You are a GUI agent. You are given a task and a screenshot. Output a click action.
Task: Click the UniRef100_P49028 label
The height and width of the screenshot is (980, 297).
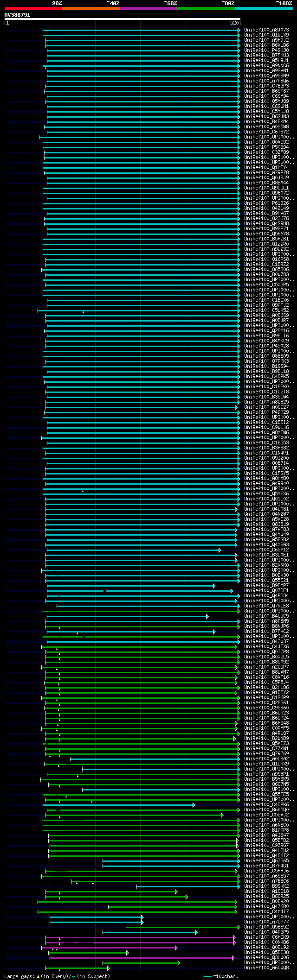(x=266, y=346)
